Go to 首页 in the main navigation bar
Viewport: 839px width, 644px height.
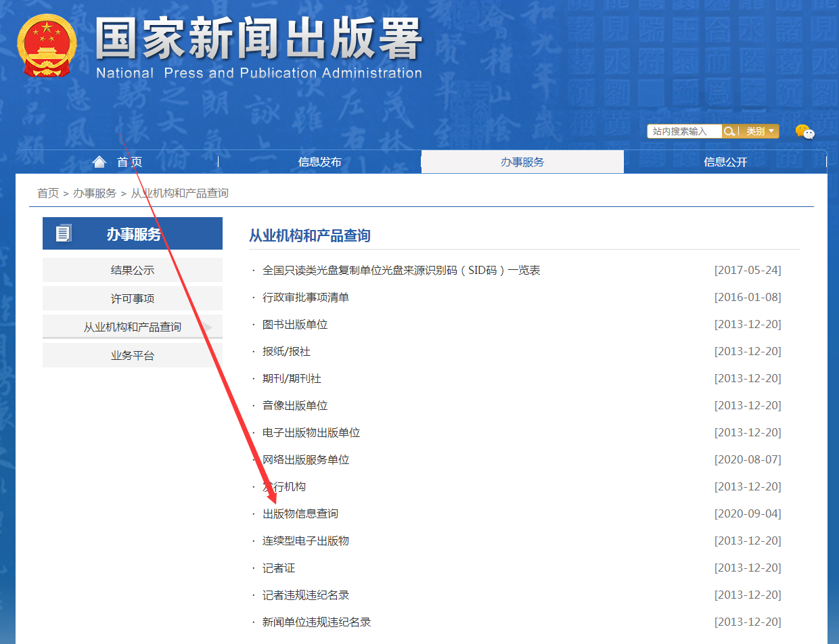[x=129, y=162]
